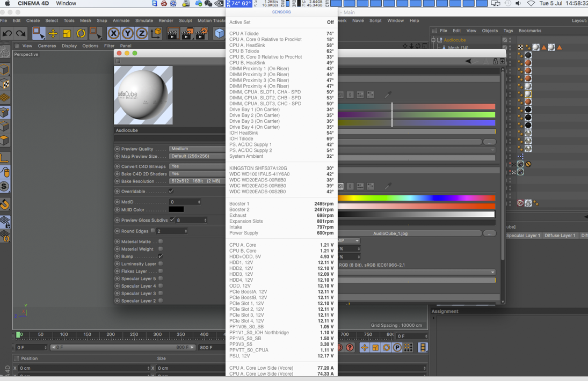Enable Texture mode checkered cube icon
This screenshot has height=381, width=588.
click(x=4, y=84)
